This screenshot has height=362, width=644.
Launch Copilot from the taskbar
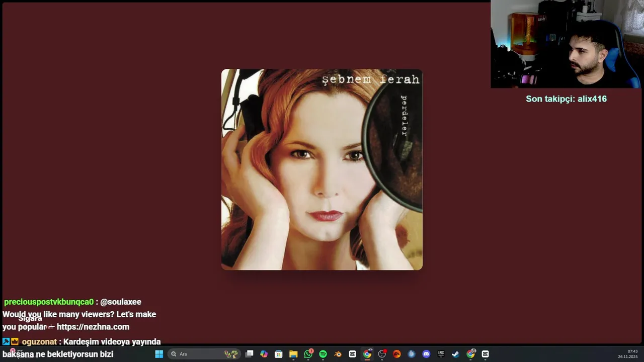pos(264,354)
